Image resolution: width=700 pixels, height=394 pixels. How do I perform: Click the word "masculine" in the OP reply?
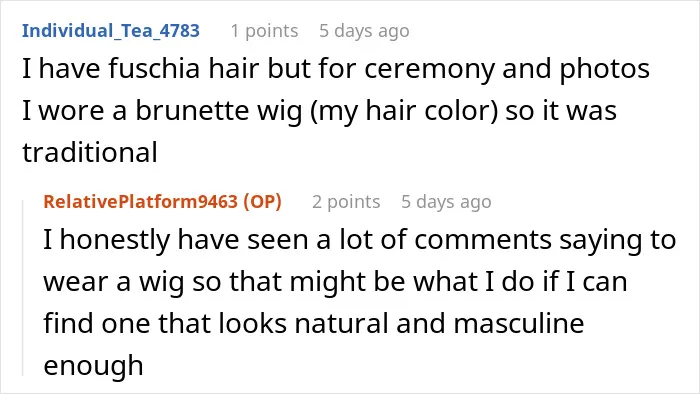(x=519, y=323)
